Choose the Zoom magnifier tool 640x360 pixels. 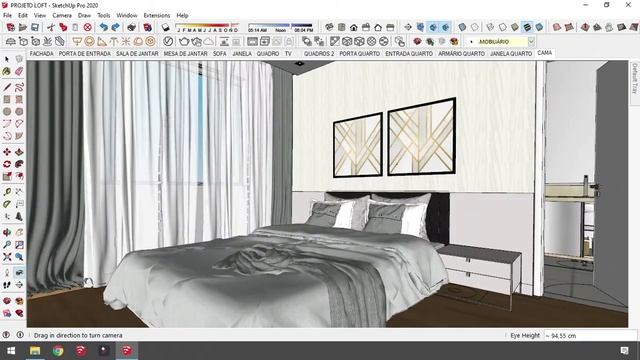7,245
